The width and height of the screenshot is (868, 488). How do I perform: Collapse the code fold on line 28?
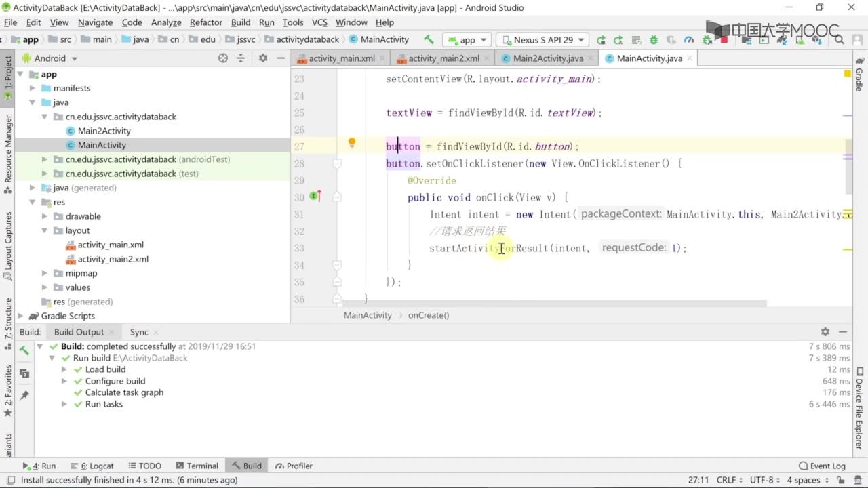point(336,163)
